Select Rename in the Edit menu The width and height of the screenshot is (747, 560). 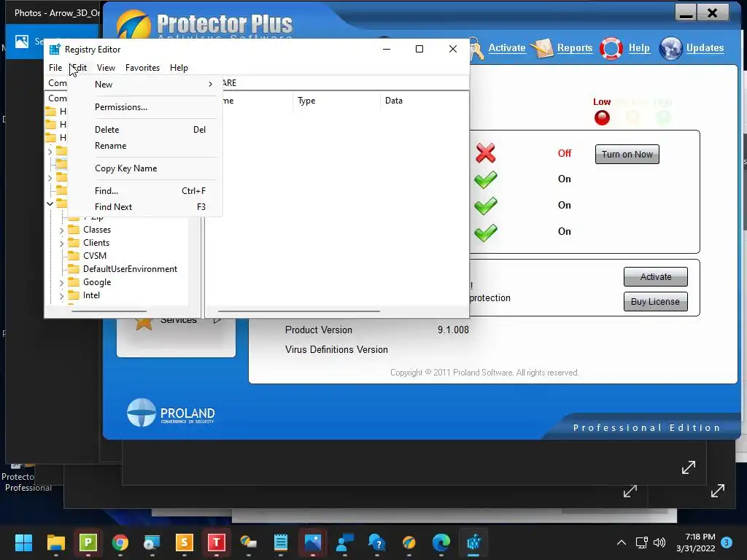(x=145, y=146)
